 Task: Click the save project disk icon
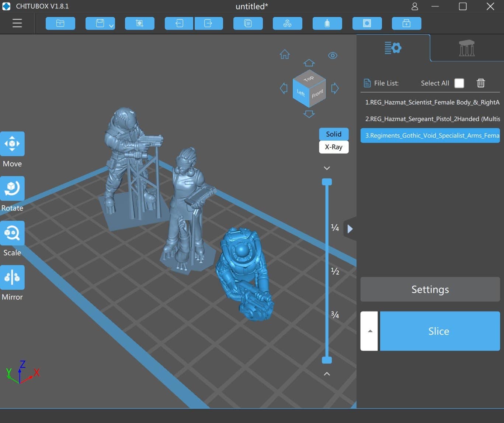pos(100,23)
